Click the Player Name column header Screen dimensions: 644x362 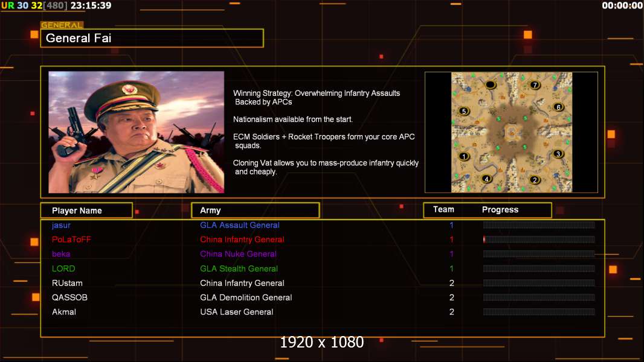pos(86,211)
